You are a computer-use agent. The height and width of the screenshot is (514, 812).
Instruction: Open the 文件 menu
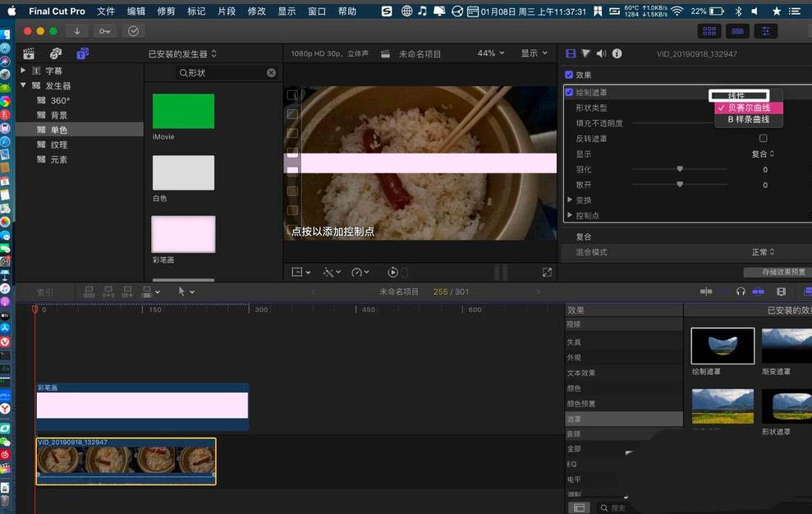[x=106, y=11]
